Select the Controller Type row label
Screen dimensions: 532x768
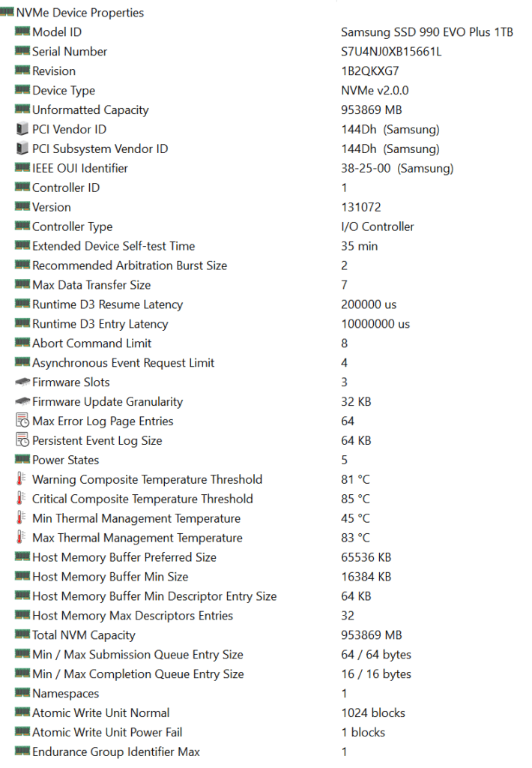coord(73,226)
